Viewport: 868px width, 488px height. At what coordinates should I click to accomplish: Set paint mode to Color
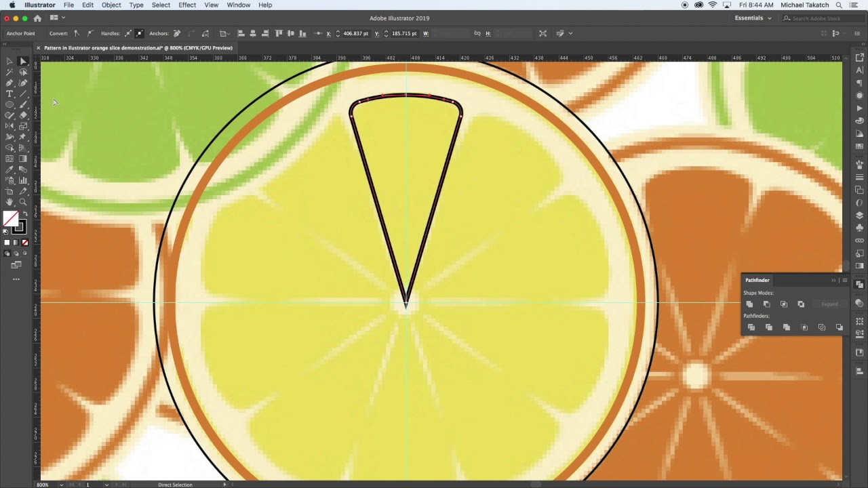[7, 243]
